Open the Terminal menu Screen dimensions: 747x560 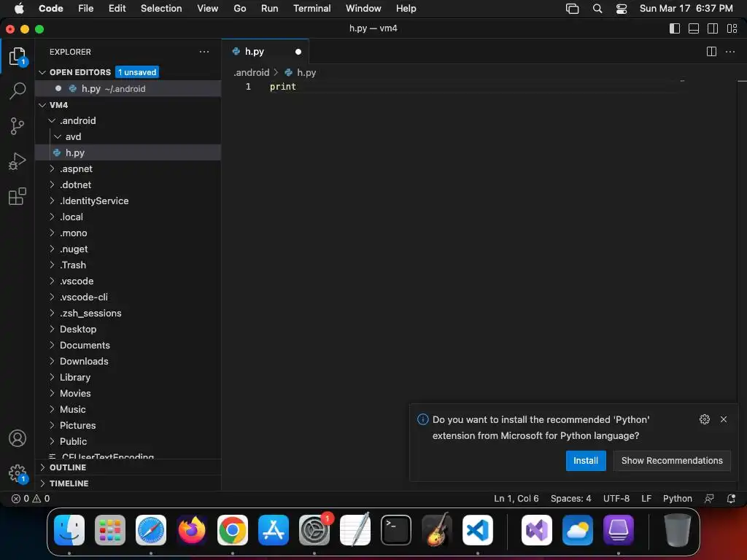click(x=311, y=8)
